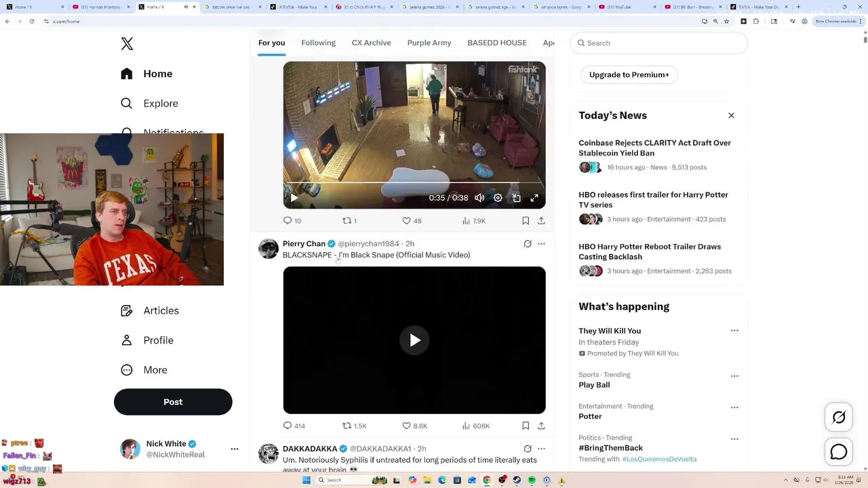
Task: Reply to the fishtank post with 10 replies
Action: click(x=292, y=221)
